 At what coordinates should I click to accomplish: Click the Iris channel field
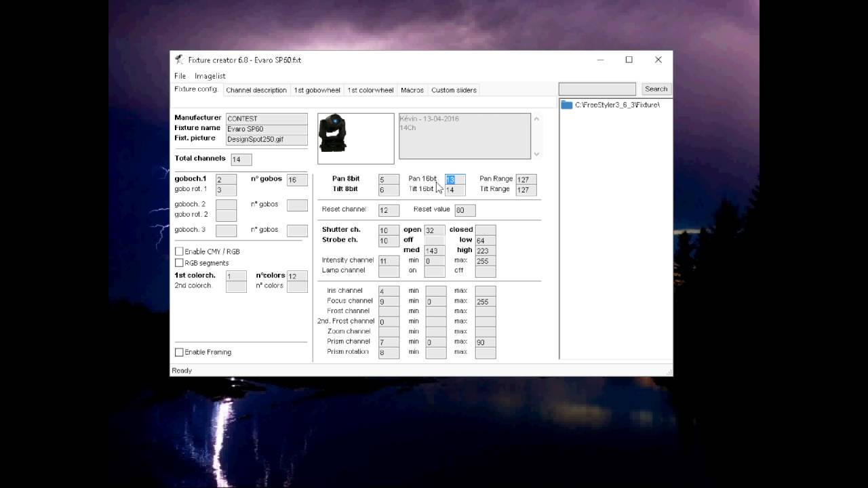(x=389, y=291)
